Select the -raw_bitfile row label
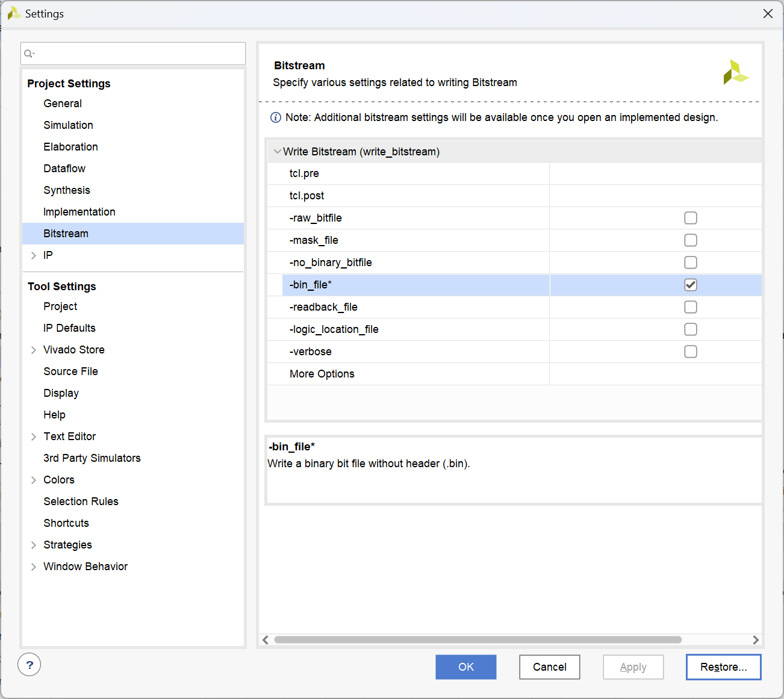The height and width of the screenshot is (699, 784). point(316,218)
